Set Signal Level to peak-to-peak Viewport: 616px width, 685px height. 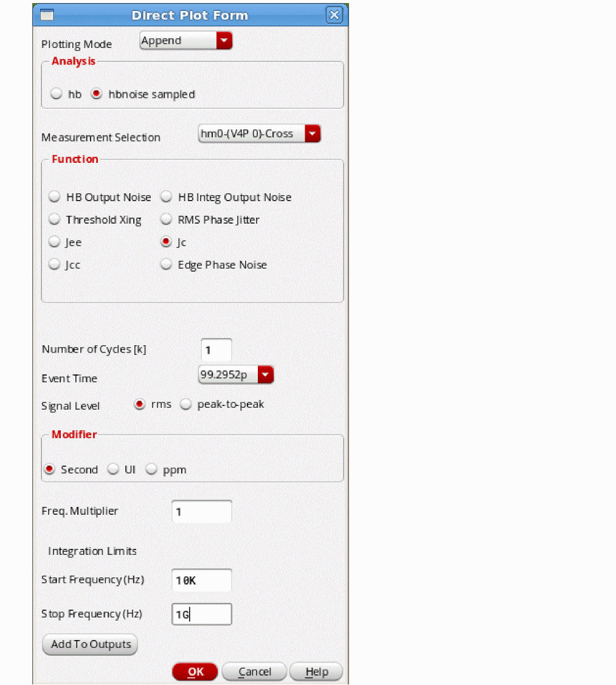pos(186,405)
